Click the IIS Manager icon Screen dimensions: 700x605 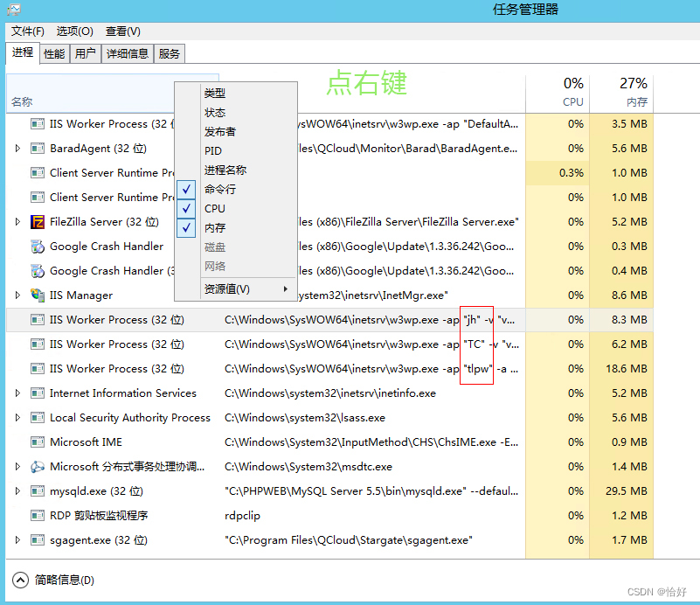(x=38, y=296)
